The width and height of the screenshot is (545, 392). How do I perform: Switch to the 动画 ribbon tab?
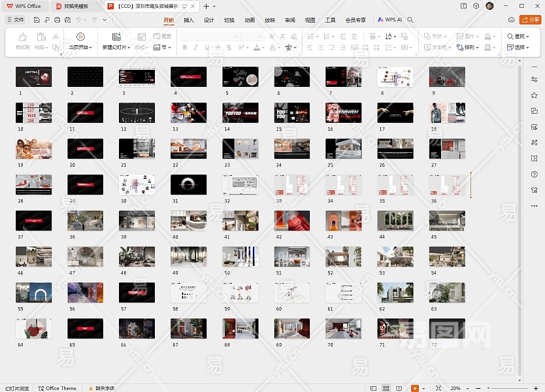[x=250, y=20]
